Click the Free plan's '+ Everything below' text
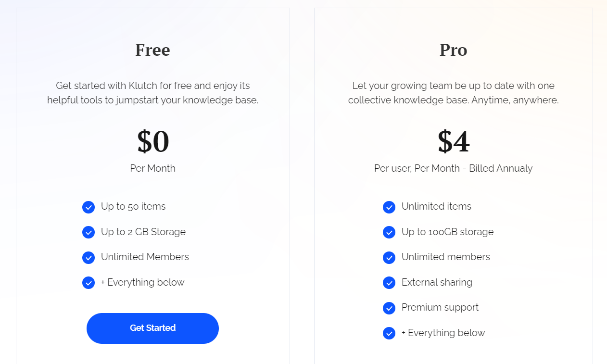 pyautogui.click(x=143, y=282)
